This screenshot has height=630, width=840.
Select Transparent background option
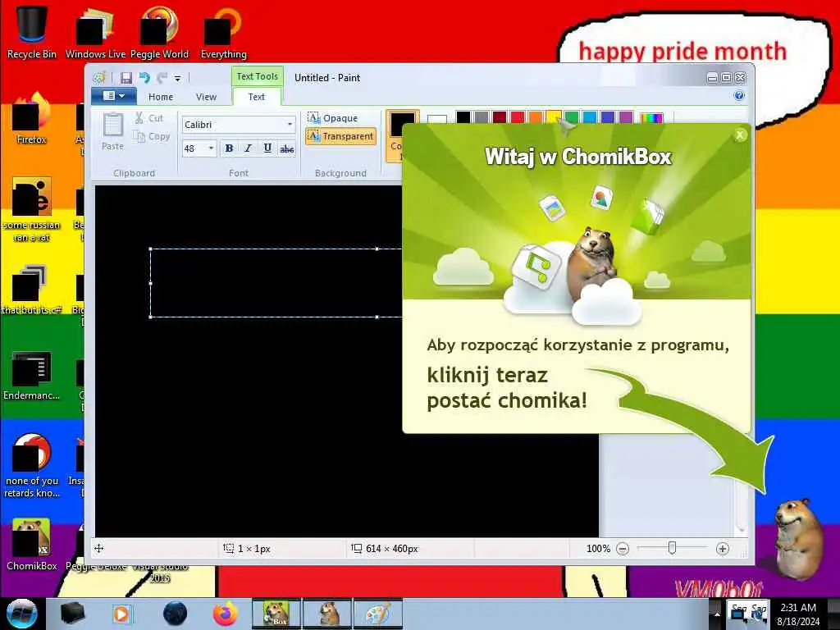tap(340, 137)
